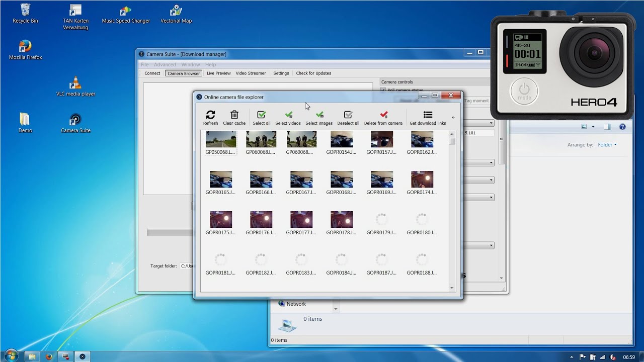Choose Select all in the file explorer toolbar
The height and width of the screenshot is (362, 644).
pyautogui.click(x=261, y=118)
